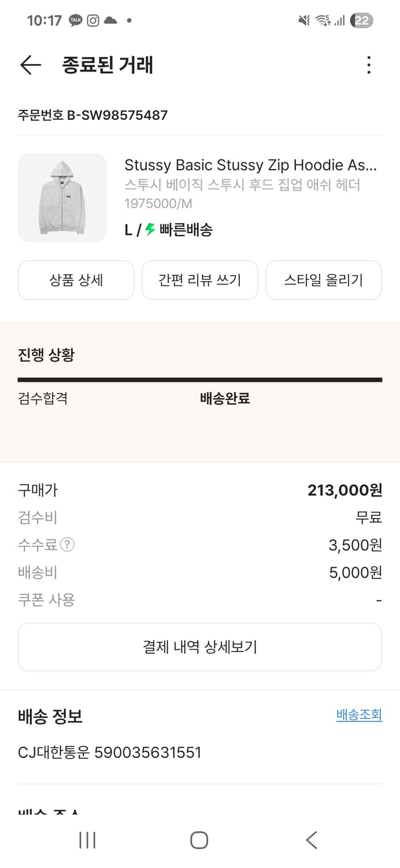Image resolution: width=400 pixels, height=868 pixels.
Task: Tap the back arrow icon
Action: [30, 65]
